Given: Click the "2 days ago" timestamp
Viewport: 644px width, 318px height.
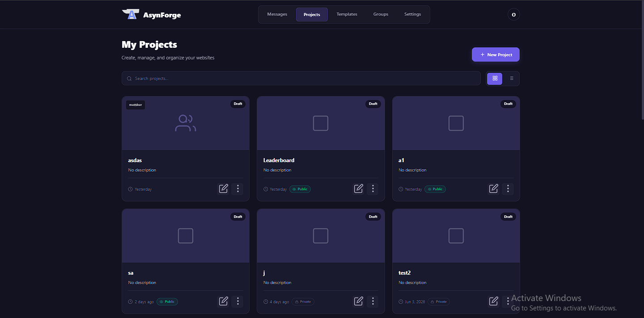Looking at the screenshot, I should pos(144,302).
